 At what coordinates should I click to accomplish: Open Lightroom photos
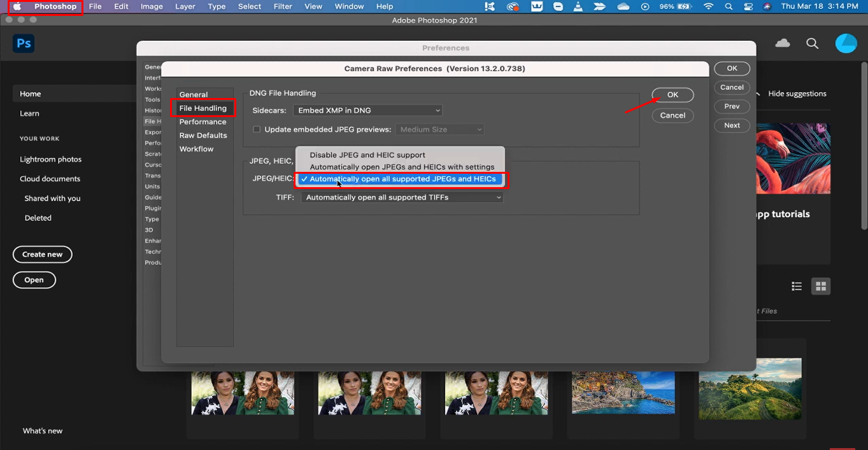tap(51, 159)
